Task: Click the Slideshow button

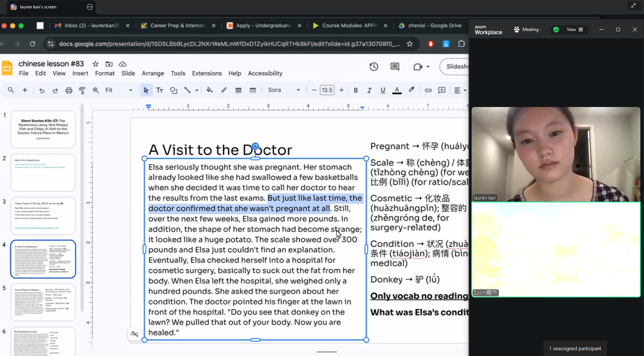Action: pos(456,67)
